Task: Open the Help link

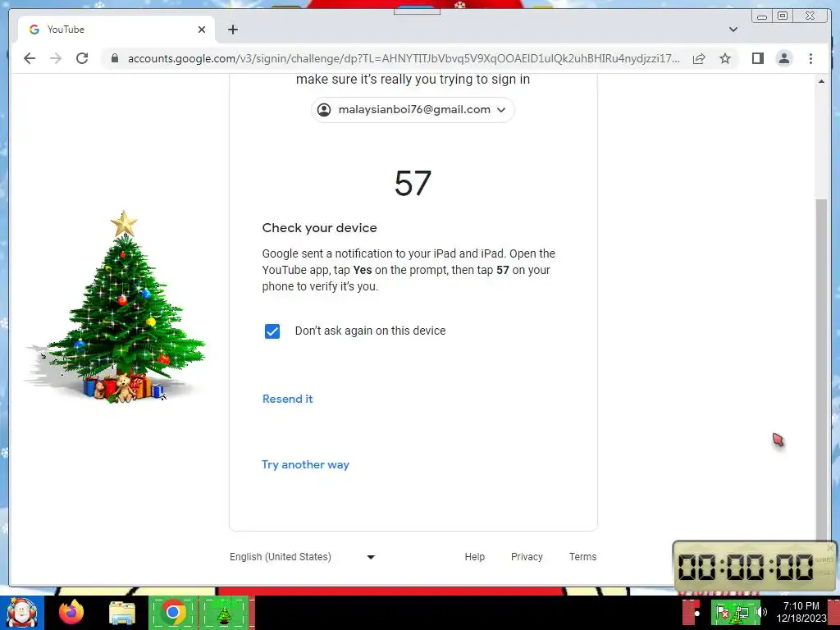Action: [475, 557]
